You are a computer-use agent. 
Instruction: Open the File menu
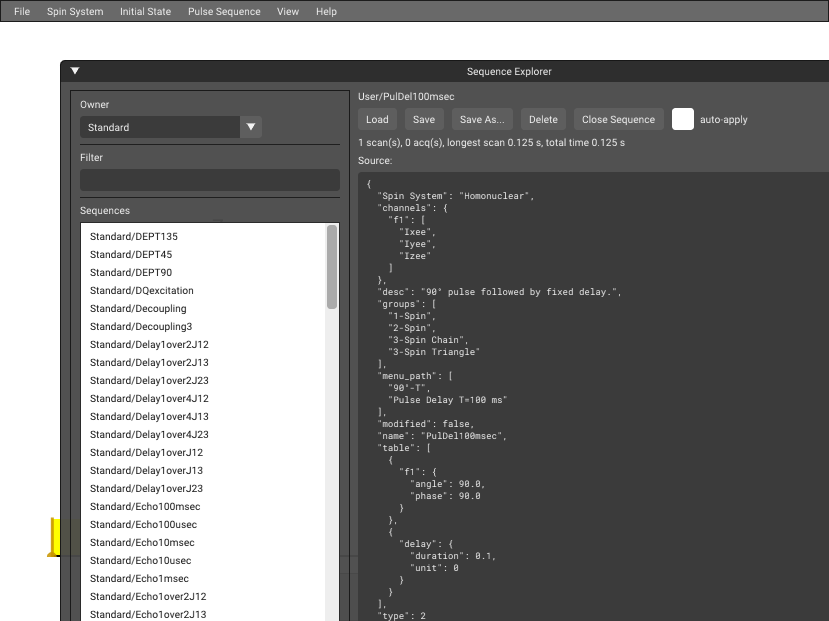[22, 11]
